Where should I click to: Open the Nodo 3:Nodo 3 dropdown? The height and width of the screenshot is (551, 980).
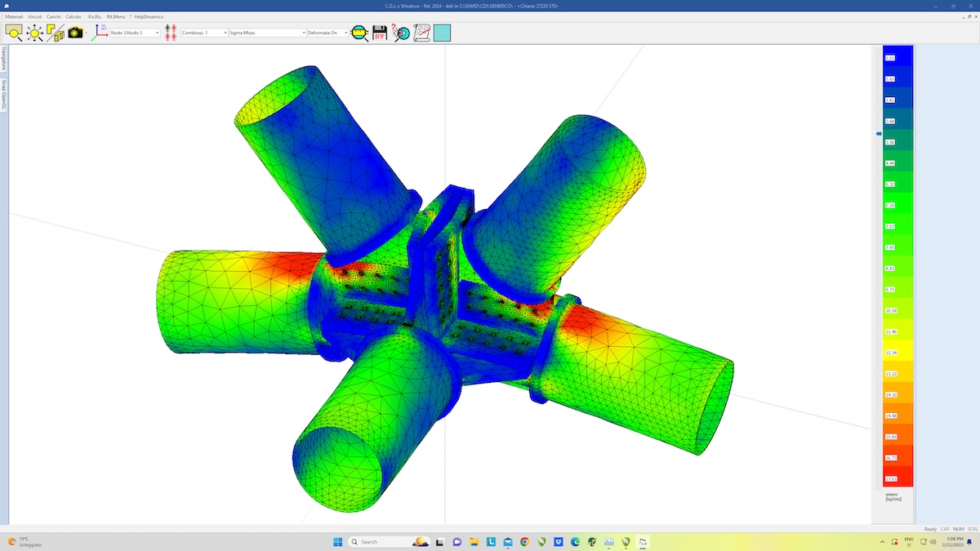135,33
